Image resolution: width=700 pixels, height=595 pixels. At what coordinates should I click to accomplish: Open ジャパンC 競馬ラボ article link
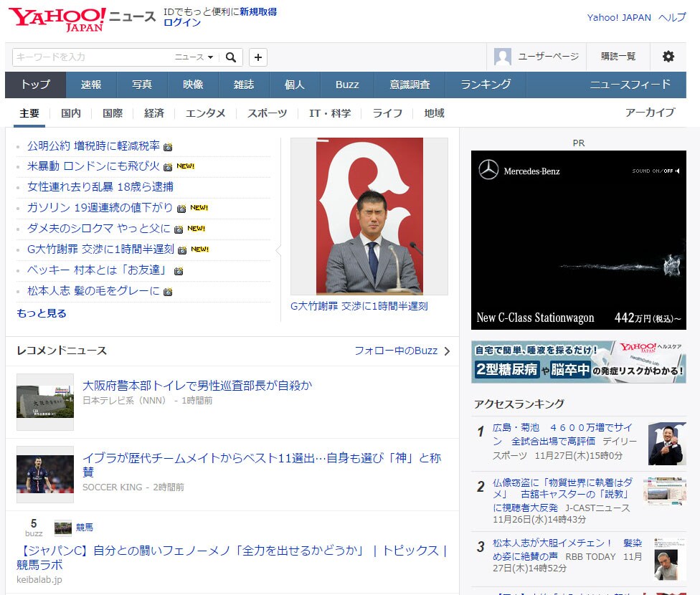coord(232,558)
